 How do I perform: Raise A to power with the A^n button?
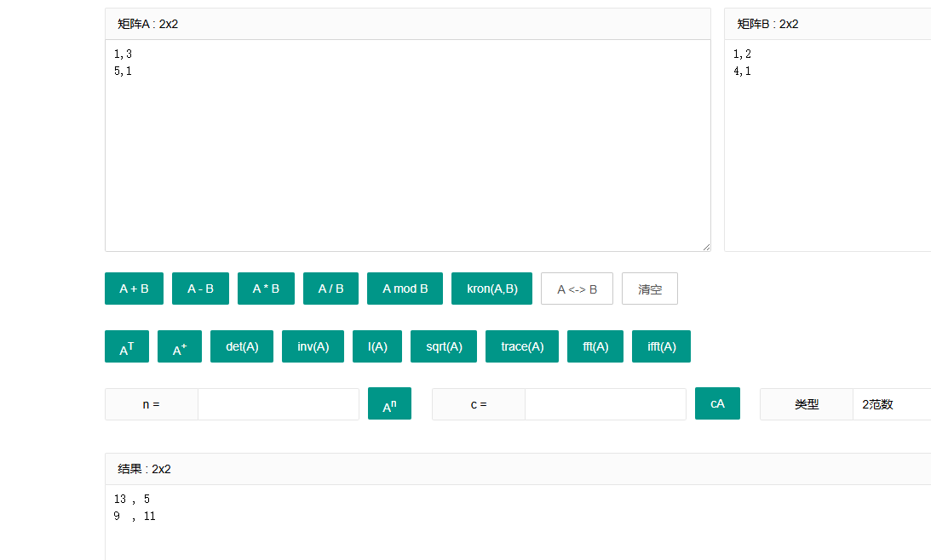[x=389, y=403]
